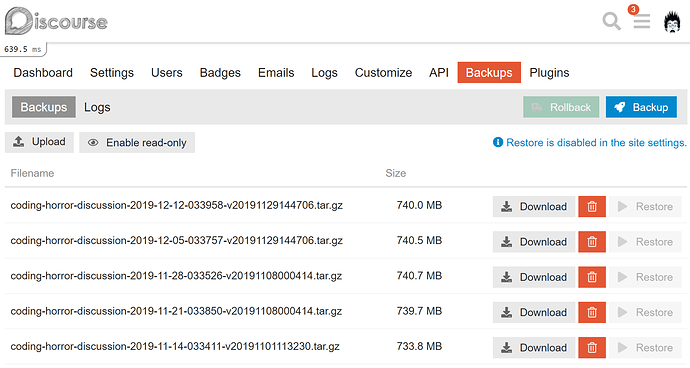Select filename coding-horror-discussion-2019-11-21-033850
Image resolution: width=690 pixels, height=368 pixels.
click(176, 311)
